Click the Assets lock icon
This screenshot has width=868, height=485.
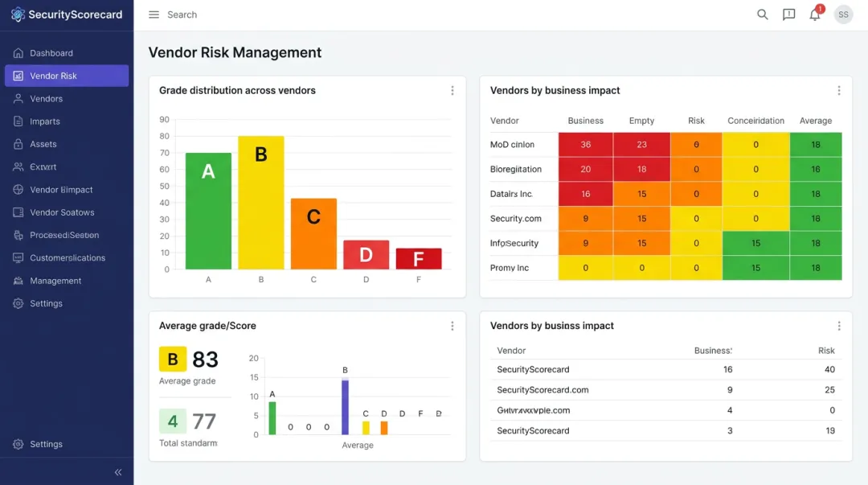click(x=18, y=144)
